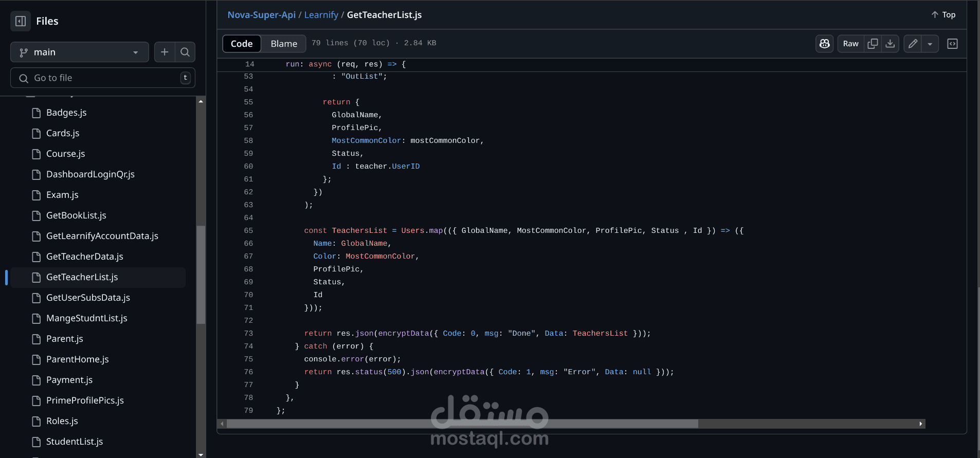Collapse the file tree side panel
The height and width of the screenshot is (458, 980).
click(21, 21)
